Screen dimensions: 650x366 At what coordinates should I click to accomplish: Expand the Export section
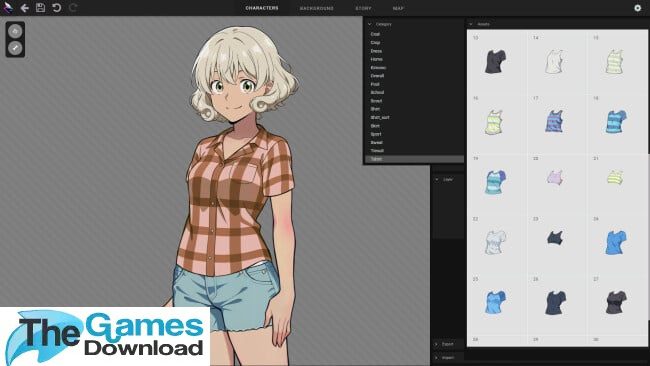[x=444, y=344]
